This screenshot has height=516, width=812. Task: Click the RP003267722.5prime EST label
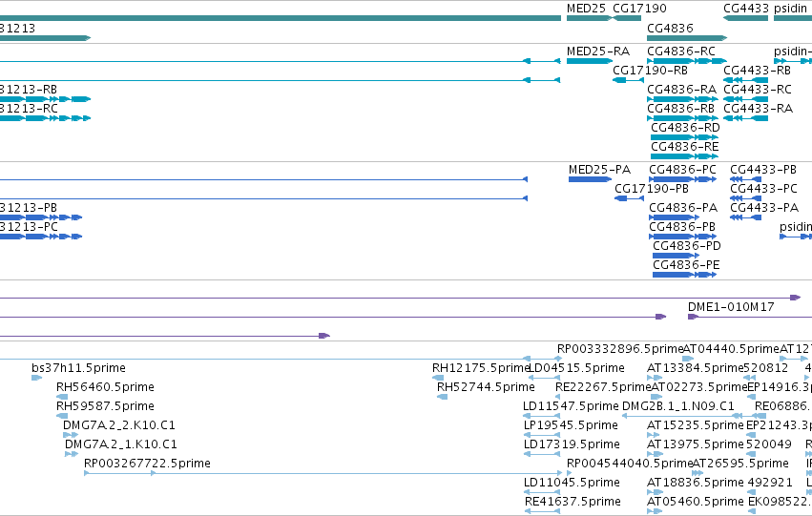pyautogui.click(x=147, y=464)
